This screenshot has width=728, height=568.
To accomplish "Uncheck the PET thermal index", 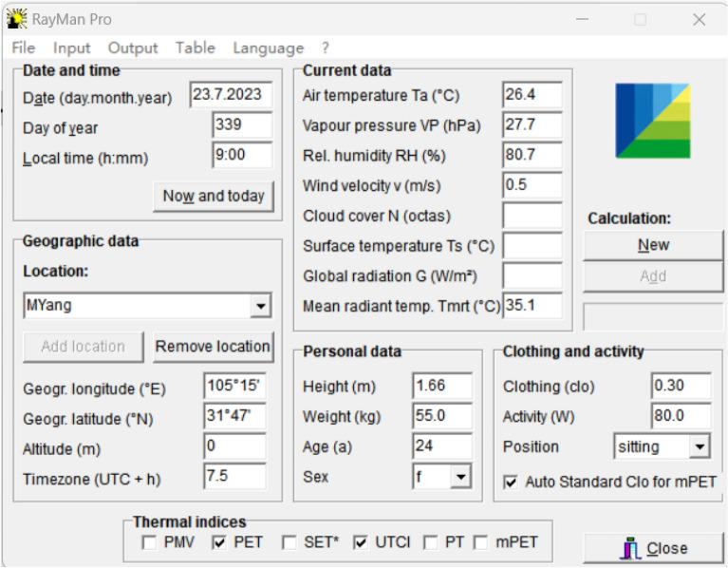I will (x=219, y=543).
